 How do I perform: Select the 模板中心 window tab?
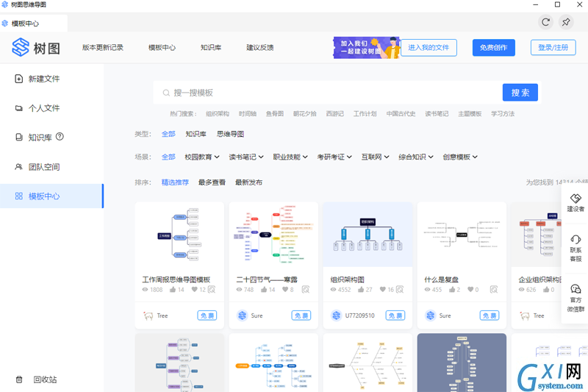(33, 24)
